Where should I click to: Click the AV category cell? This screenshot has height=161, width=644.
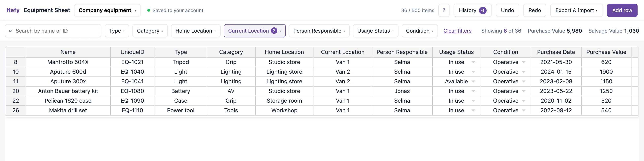point(231,91)
